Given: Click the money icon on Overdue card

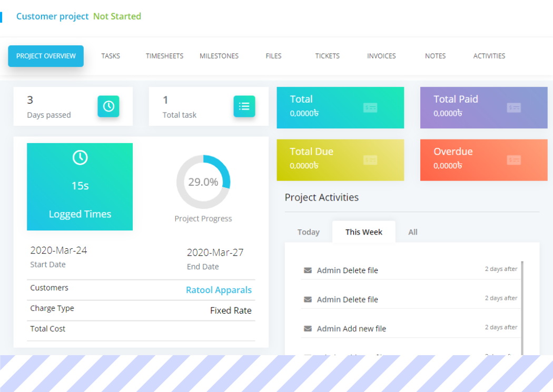Looking at the screenshot, I should pyautogui.click(x=513, y=160).
